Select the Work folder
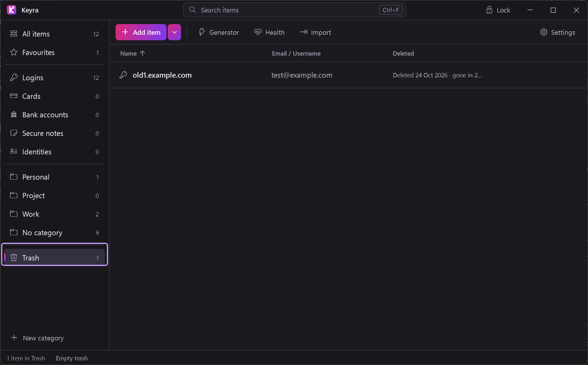This screenshot has width=588, height=365. point(54,214)
